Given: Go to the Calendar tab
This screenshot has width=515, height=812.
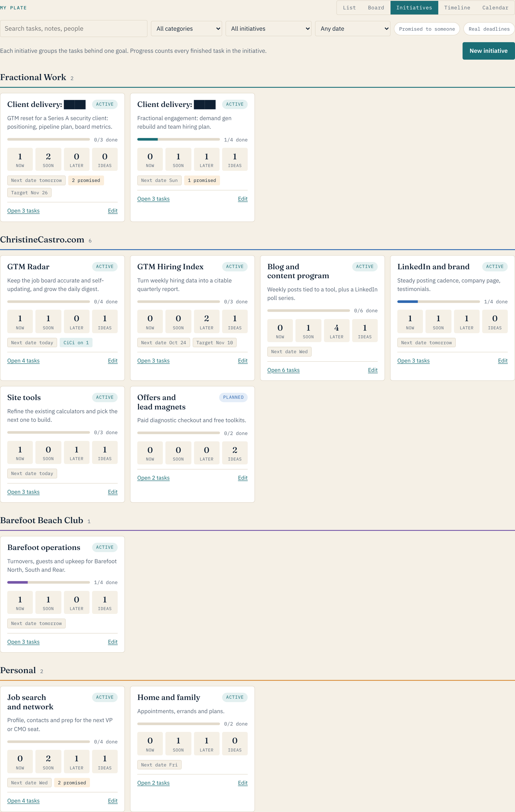Looking at the screenshot, I should coord(495,8).
